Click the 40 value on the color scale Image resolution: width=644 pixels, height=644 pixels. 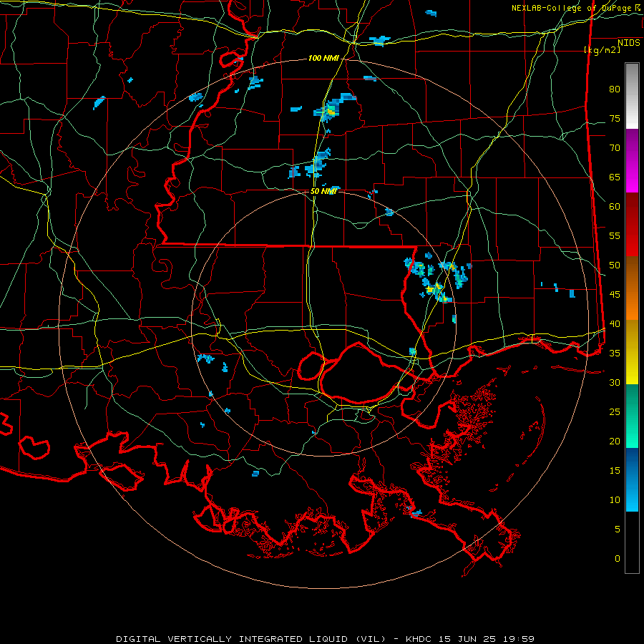[615, 324]
